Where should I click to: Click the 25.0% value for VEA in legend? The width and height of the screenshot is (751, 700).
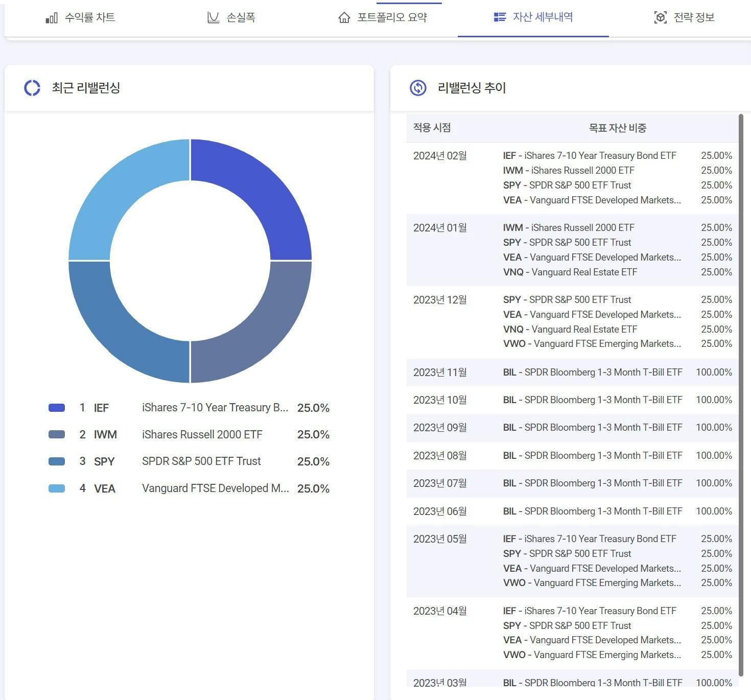[313, 488]
